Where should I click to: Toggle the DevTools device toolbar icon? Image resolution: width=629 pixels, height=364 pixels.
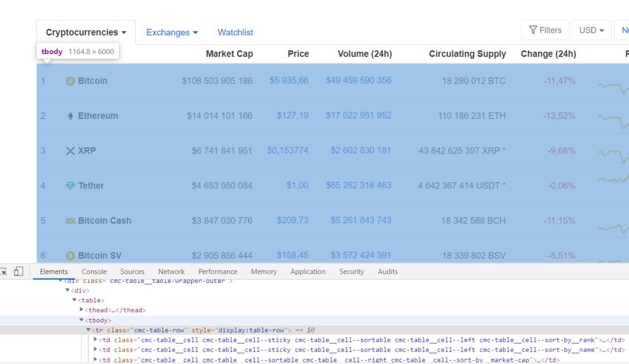pos(18,272)
